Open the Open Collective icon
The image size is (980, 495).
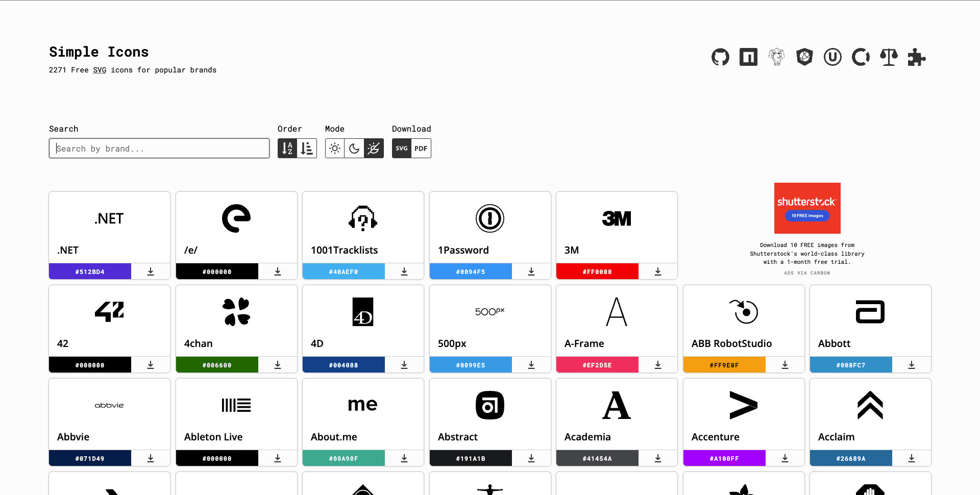(x=861, y=57)
